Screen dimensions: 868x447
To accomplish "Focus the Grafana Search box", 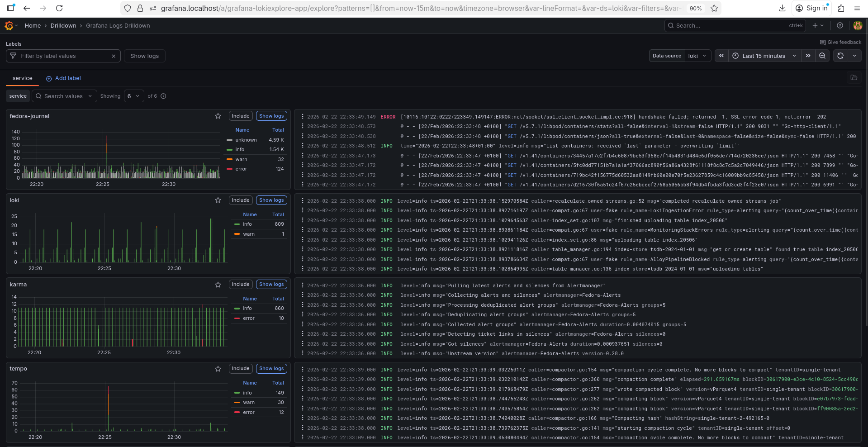I will click(x=735, y=26).
